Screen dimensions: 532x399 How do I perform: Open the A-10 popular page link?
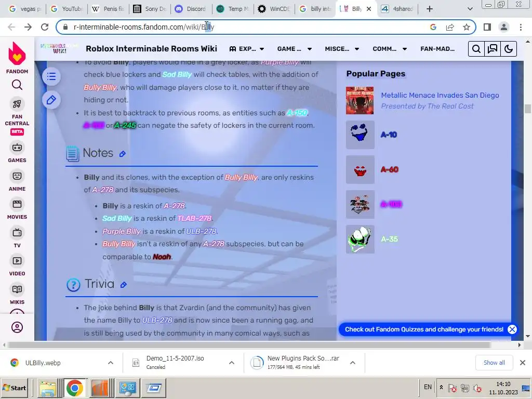[389, 135]
